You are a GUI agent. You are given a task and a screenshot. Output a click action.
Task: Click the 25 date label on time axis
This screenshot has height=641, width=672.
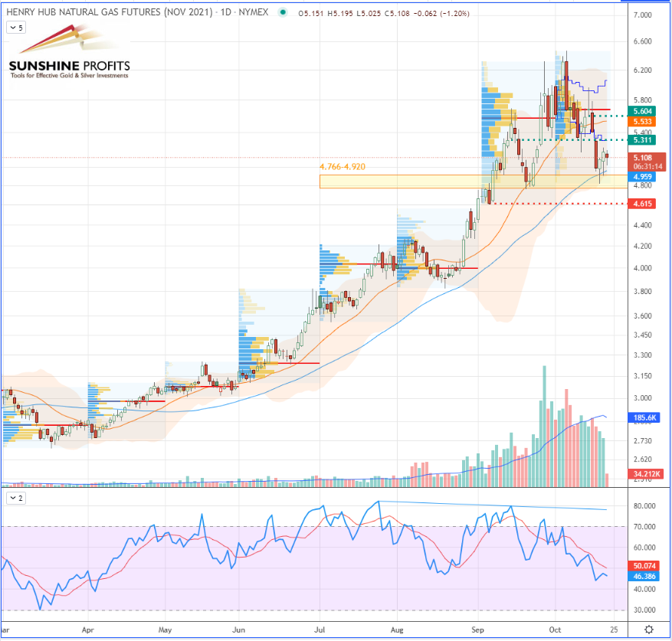pos(614,630)
